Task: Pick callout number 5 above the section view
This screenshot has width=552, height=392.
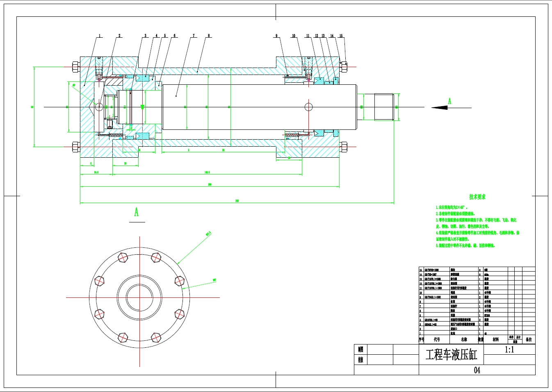Action: 165,36
